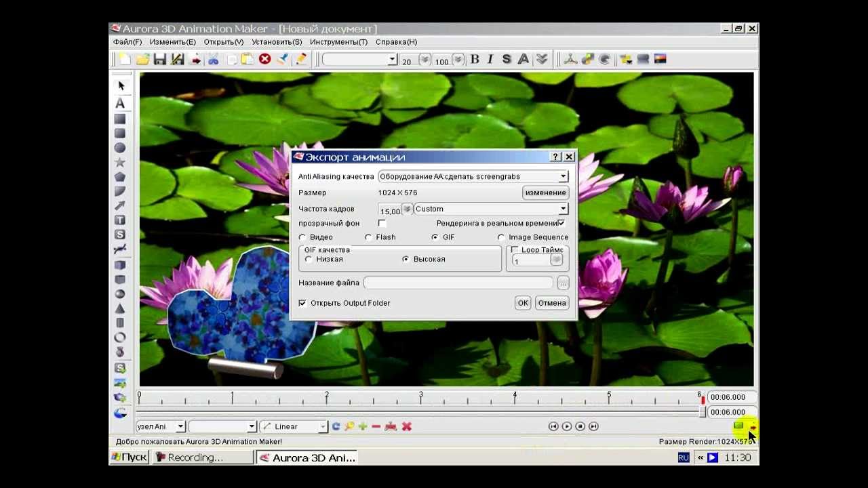Select the GIF export option
This screenshot has height=488, width=868.
(x=435, y=237)
